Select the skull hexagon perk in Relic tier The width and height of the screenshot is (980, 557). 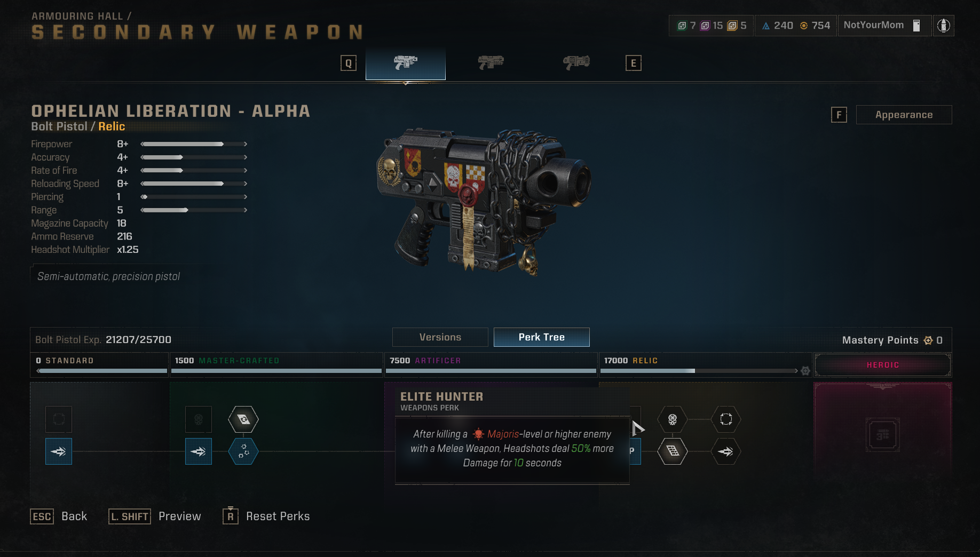[673, 419]
